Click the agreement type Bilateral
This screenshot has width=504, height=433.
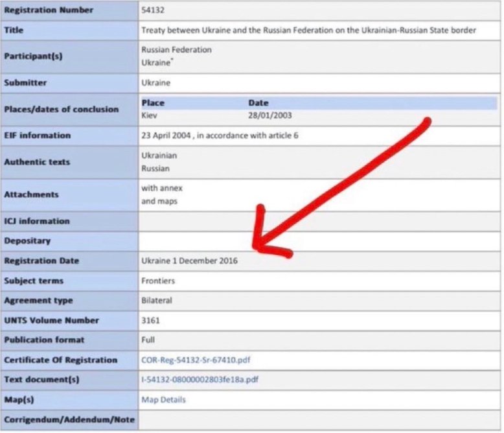point(157,301)
